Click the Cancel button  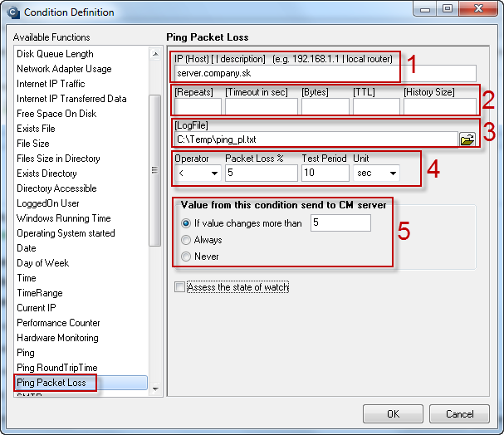click(459, 413)
